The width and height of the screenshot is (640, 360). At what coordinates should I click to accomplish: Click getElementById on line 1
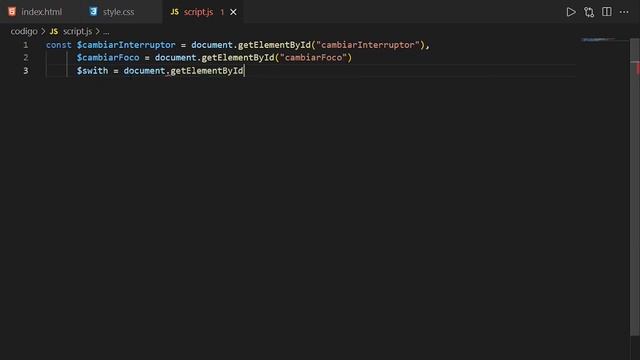pyautogui.click(x=274, y=45)
